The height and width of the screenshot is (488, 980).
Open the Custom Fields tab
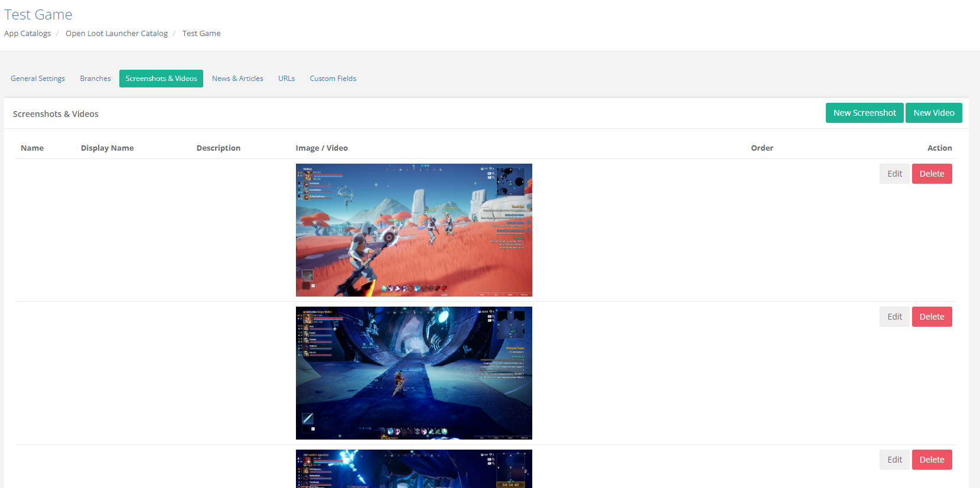tap(333, 79)
